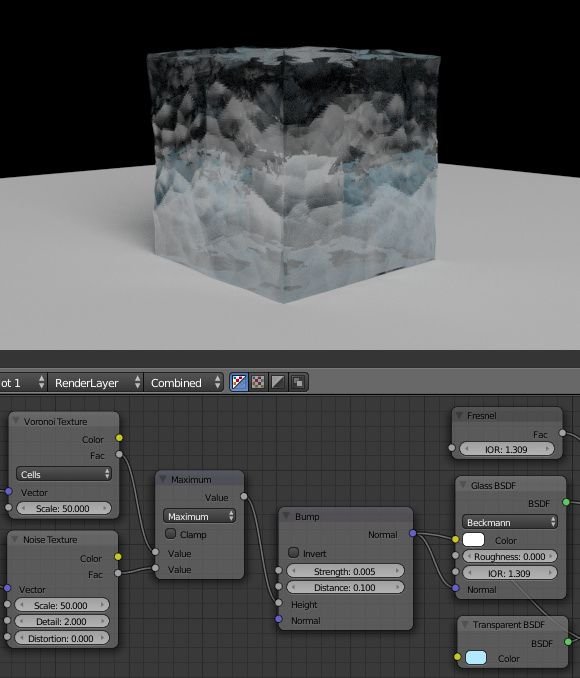Click Voronoi Texture Fac output socket
This screenshot has height=678, width=580.
(119, 454)
